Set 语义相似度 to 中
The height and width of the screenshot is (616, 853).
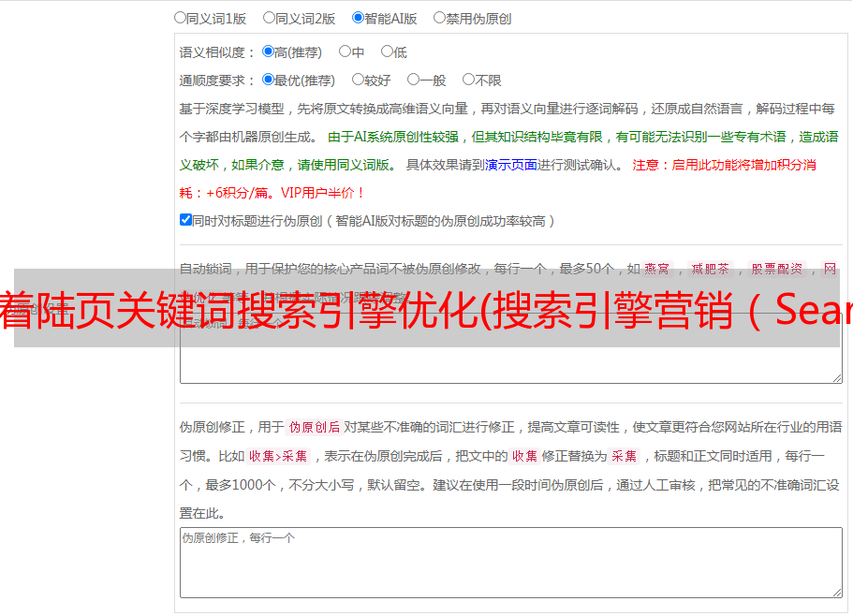click(345, 51)
